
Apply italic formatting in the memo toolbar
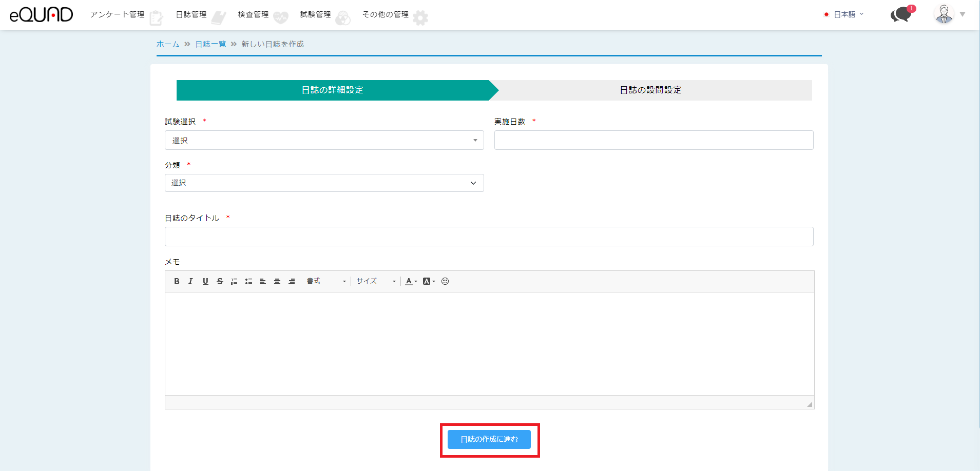(190, 281)
